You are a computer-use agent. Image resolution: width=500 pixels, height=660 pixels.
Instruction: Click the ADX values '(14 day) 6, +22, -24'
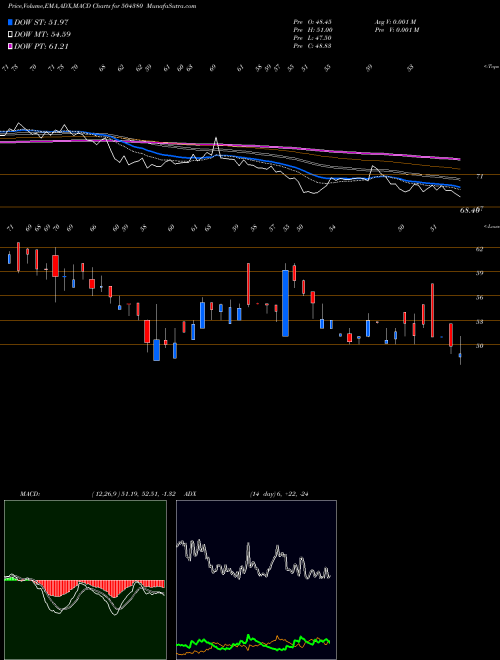tap(279, 494)
